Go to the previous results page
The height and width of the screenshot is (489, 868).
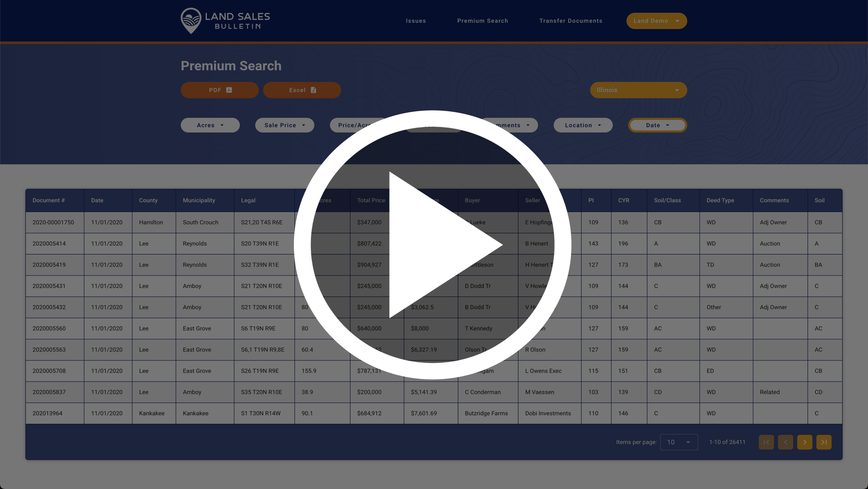785,442
